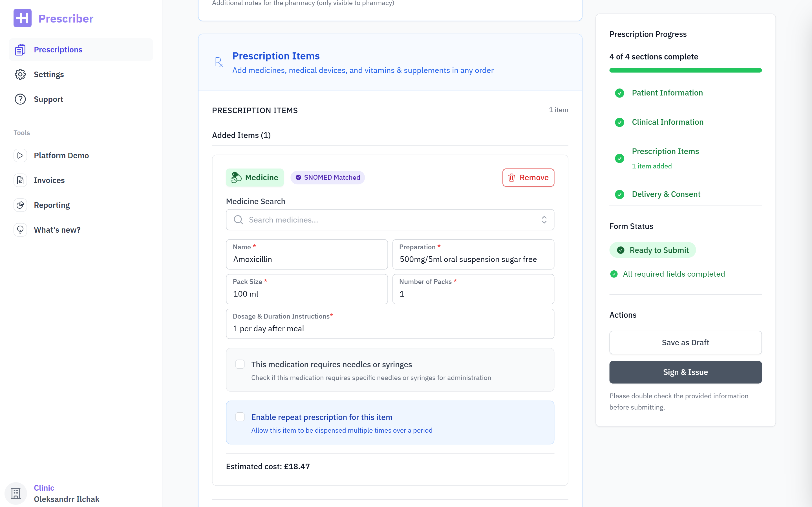Click the What's new lightbulb icon
Viewport: 812px width, 507px height.
coord(20,230)
